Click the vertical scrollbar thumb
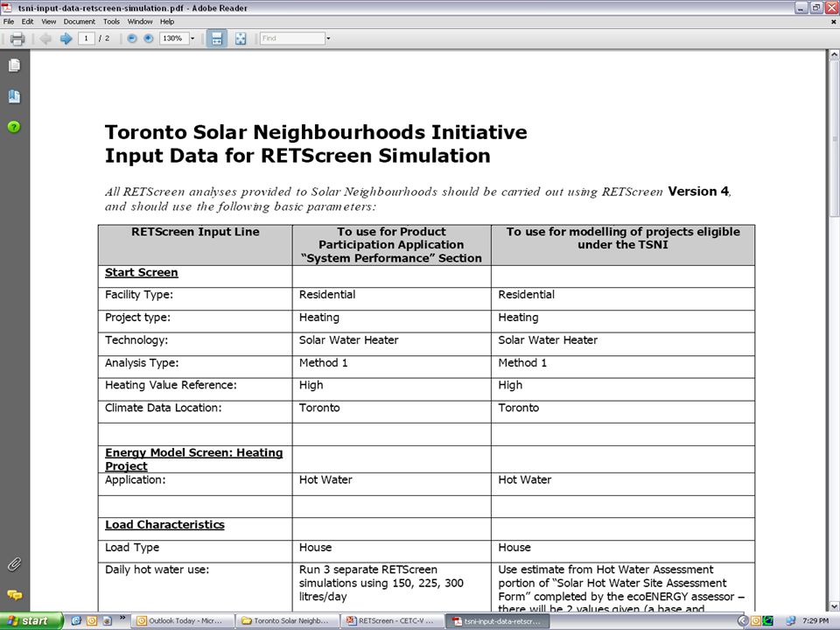The height and width of the screenshot is (630, 840). 834,139
